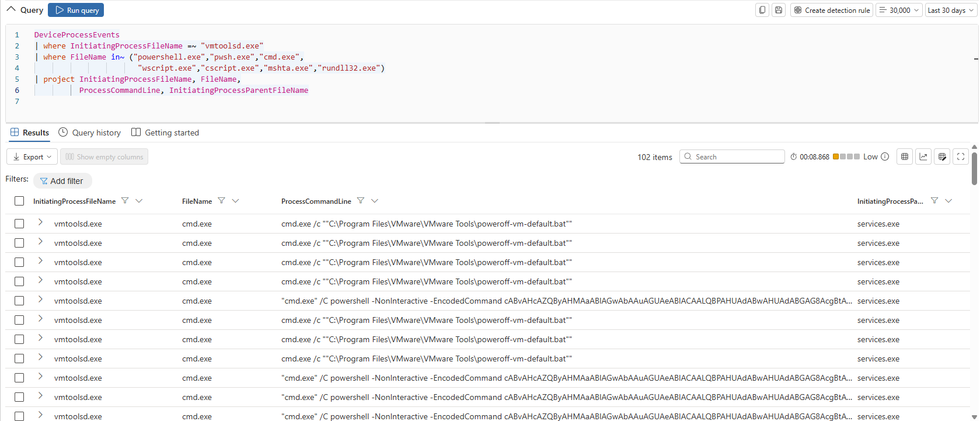This screenshot has width=980, height=421.
Task: Click the scrollbar up arrow on the right
Action: (x=974, y=147)
